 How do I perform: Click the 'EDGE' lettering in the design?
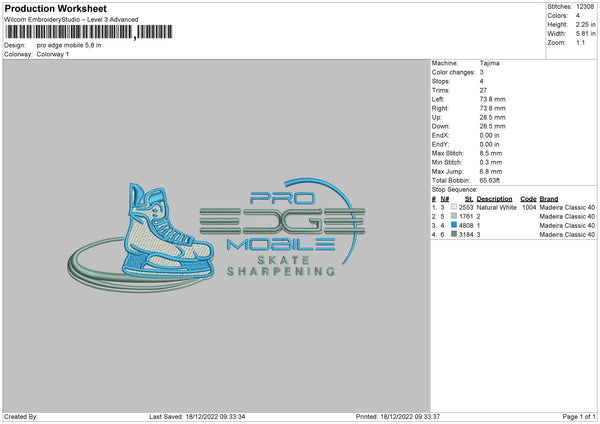[x=282, y=221]
